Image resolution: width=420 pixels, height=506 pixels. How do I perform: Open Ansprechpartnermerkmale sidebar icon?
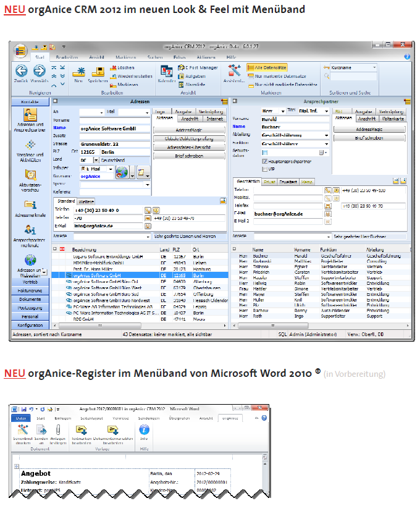(x=30, y=230)
